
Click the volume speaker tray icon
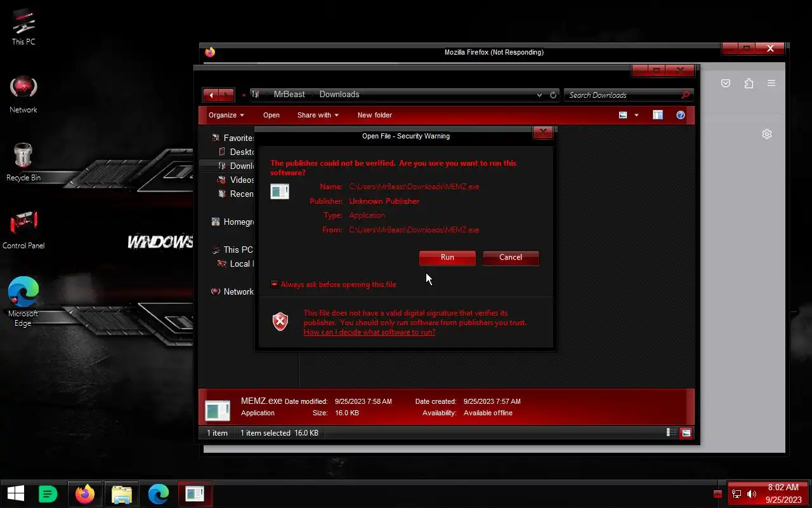click(x=752, y=494)
